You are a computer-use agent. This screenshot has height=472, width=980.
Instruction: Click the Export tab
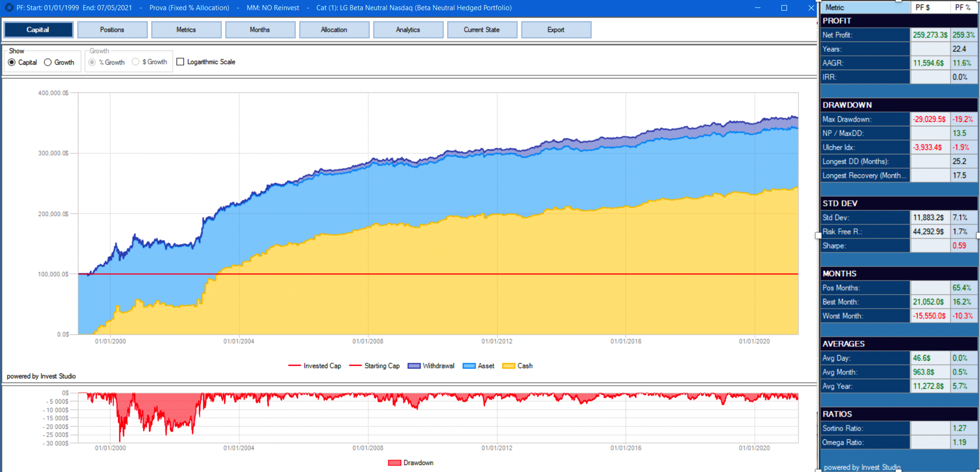point(554,29)
